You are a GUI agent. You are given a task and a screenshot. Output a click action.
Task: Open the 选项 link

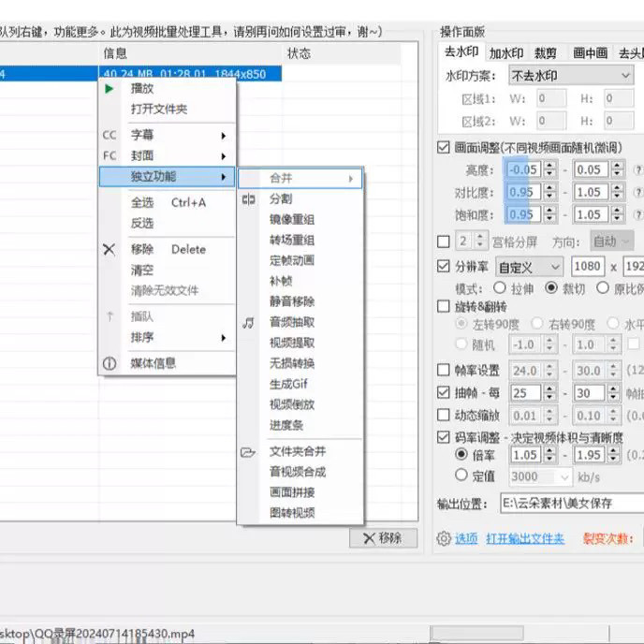pos(466,538)
